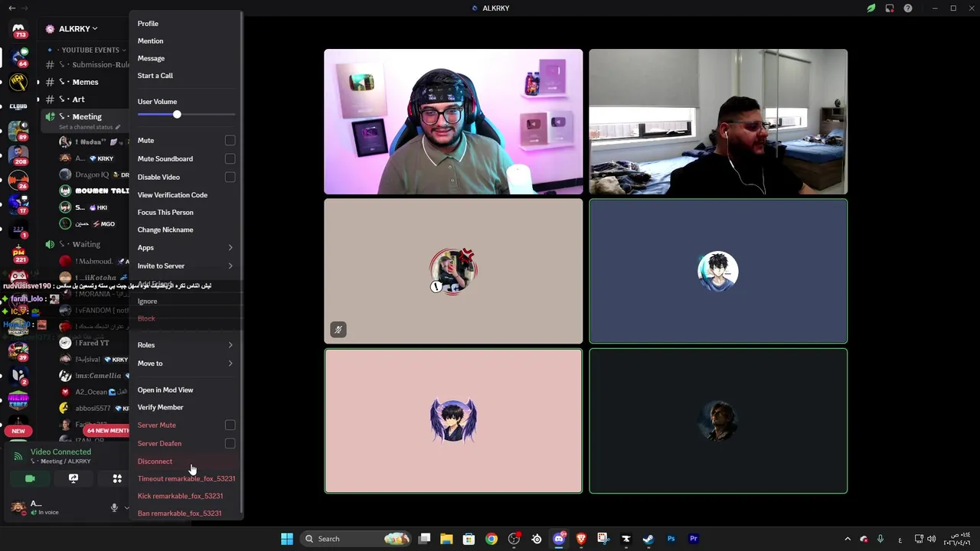Edit channel status pencil icon
980x551 pixels.
(117, 127)
